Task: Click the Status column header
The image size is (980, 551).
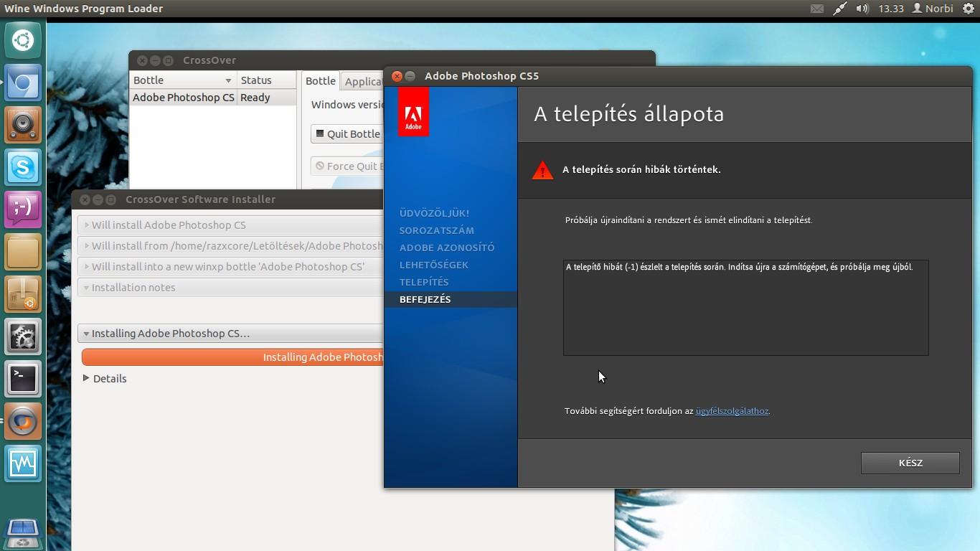Action: [266, 80]
